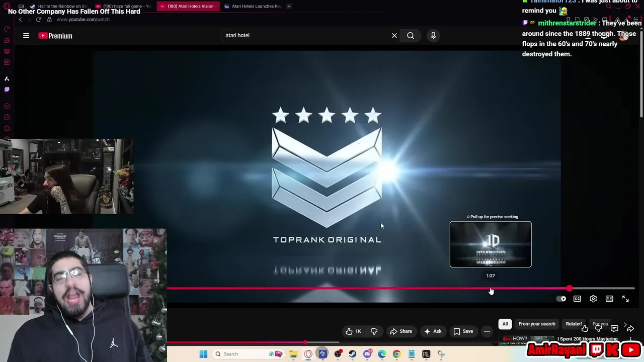The image size is (644, 362).
Task: Save the video to a playlist
Action: pyautogui.click(x=463, y=331)
